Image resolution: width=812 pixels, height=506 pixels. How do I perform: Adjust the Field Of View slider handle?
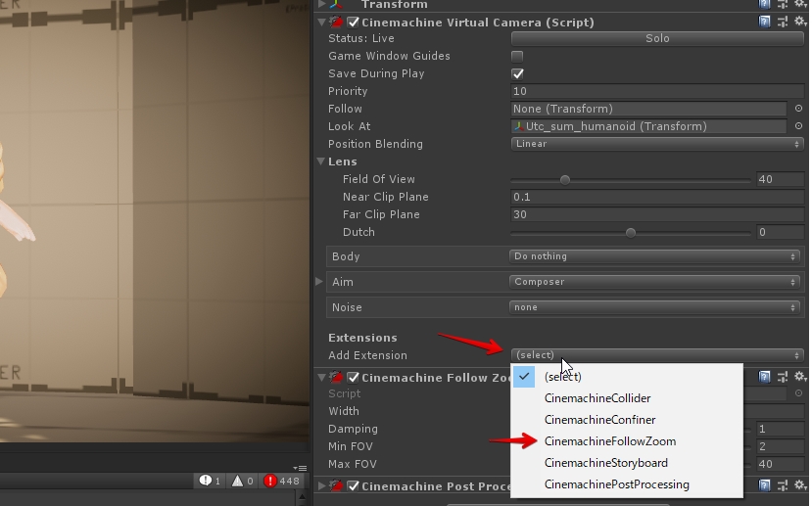pyautogui.click(x=565, y=179)
